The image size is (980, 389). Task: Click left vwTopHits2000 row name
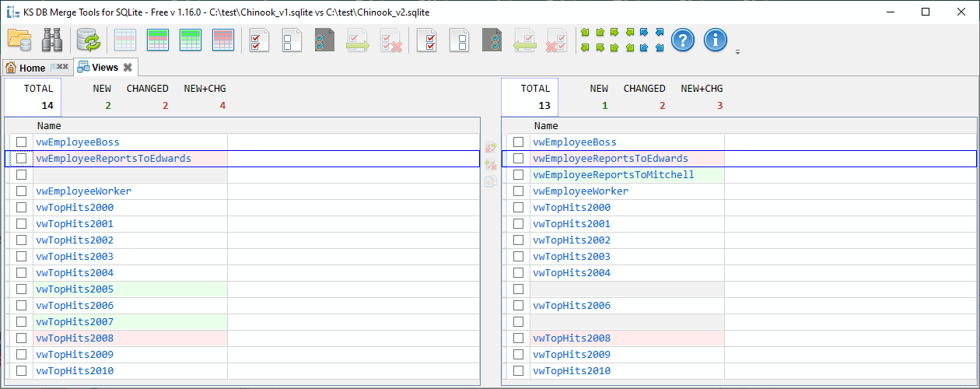75,208
